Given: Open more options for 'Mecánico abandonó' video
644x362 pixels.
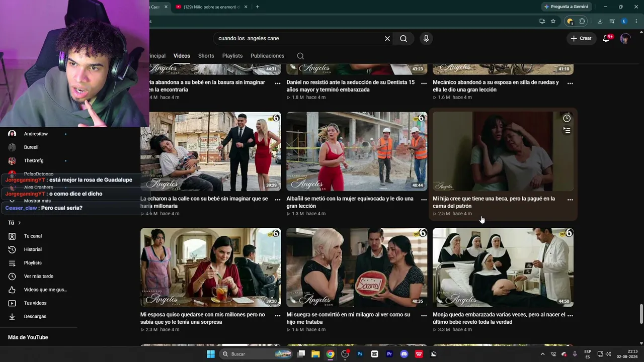Looking at the screenshot, I should [570, 83].
